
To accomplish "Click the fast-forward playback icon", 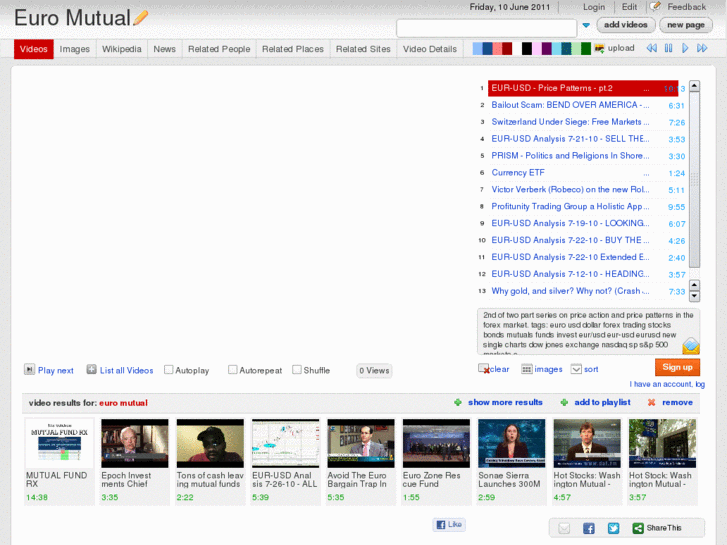I will [x=703, y=48].
